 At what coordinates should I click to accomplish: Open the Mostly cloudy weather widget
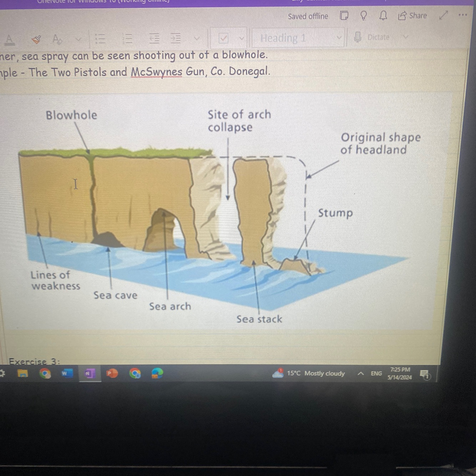(309, 373)
